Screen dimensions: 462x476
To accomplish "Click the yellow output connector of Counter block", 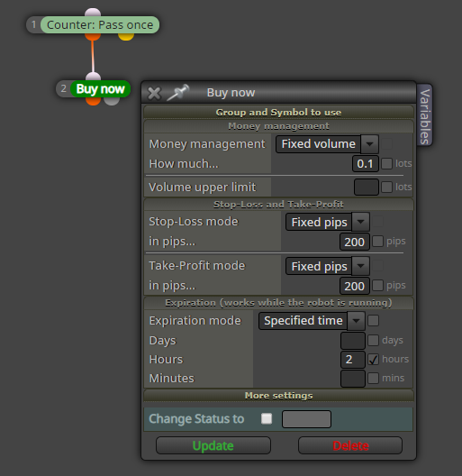I will (126, 37).
